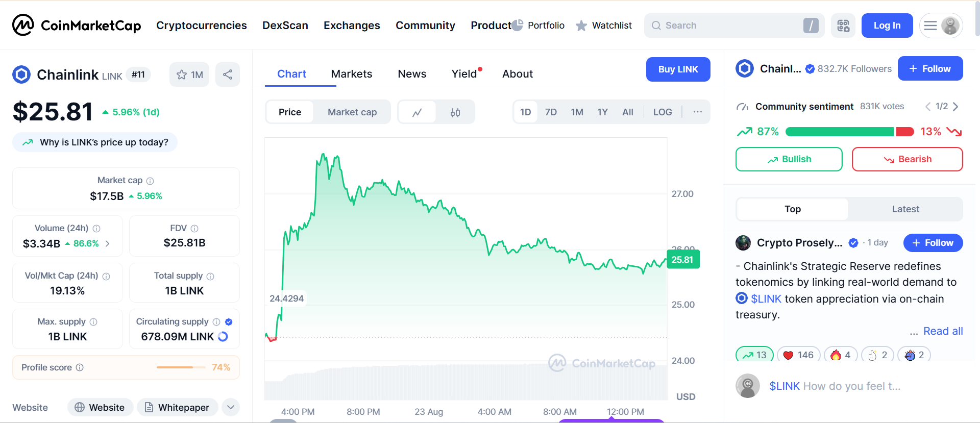Enable LOG scale on chart
980x423 pixels.
tap(662, 112)
